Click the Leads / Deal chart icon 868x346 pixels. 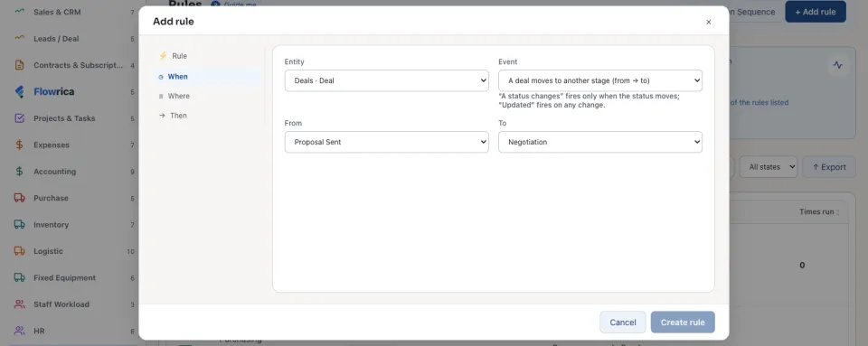pyautogui.click(x=19, y=39)
